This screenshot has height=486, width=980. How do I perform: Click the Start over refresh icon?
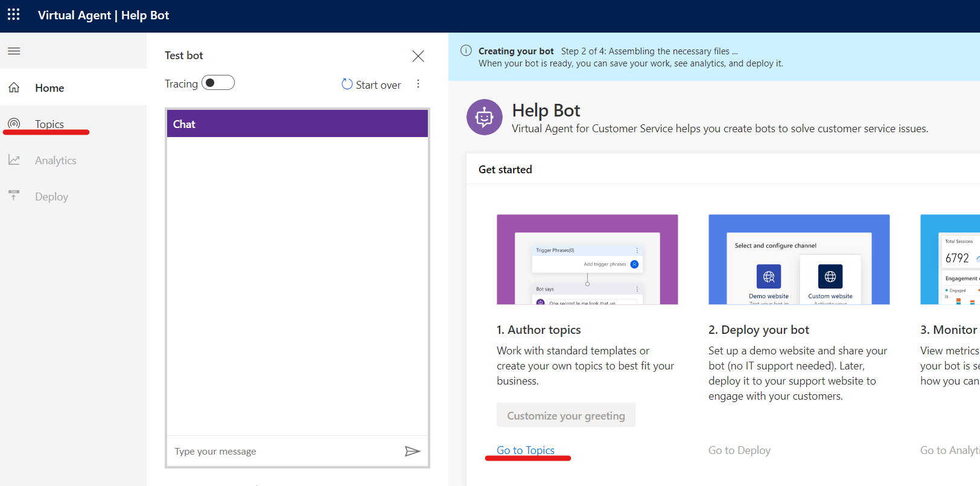347,84
